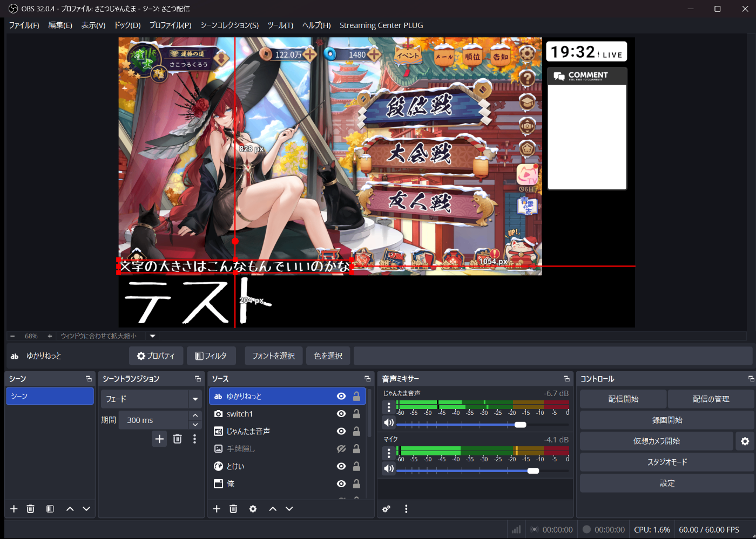
Task: Add a new source with plus icon
Action: [x=217, y=509]
